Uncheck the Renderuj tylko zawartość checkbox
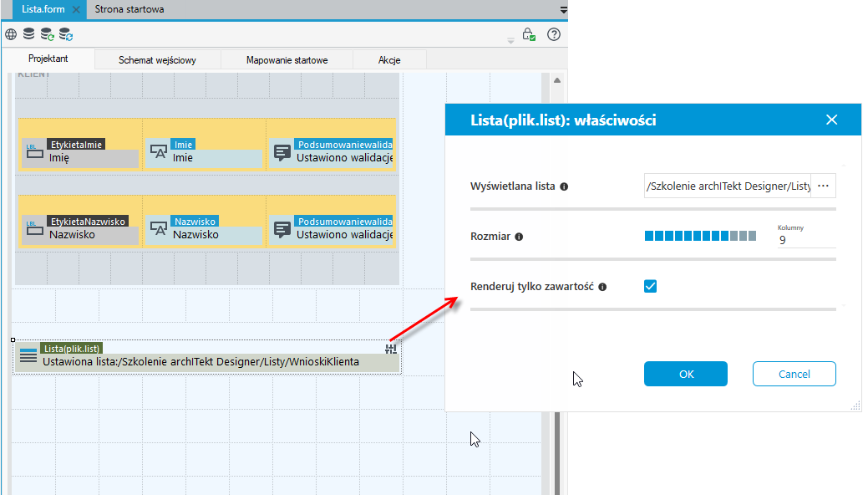The height and width of the screenshot is (495, 868). tap(651, 286)
